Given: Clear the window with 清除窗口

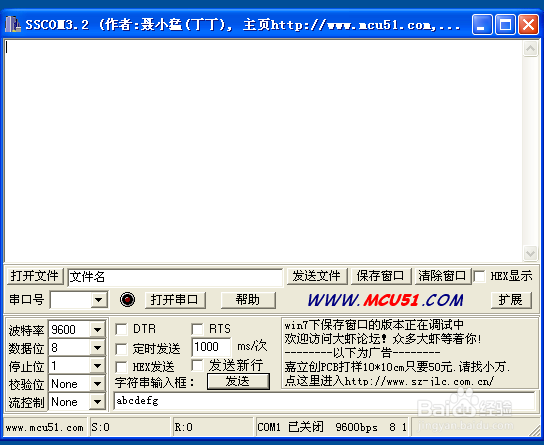Looking at the screenshot, I should [x=442, y=276].
